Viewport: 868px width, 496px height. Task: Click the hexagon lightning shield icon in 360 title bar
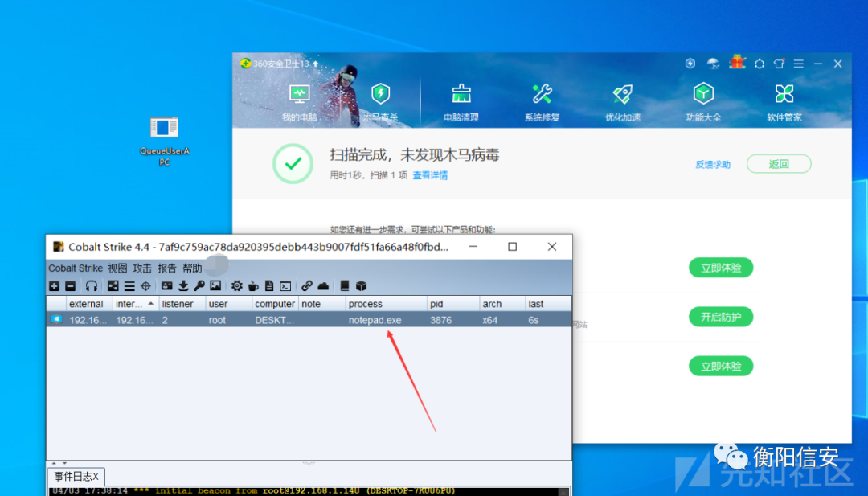690,64
